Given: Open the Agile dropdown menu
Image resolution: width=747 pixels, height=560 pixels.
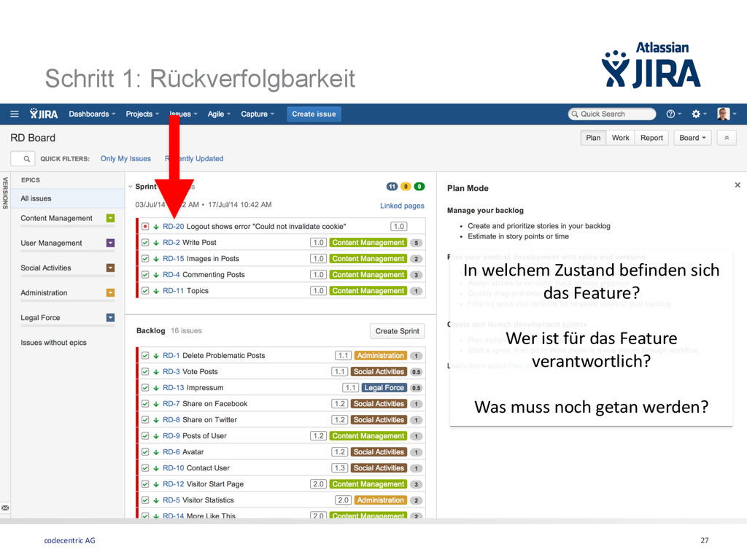Looking at the screenshot, I should [219, 114].
